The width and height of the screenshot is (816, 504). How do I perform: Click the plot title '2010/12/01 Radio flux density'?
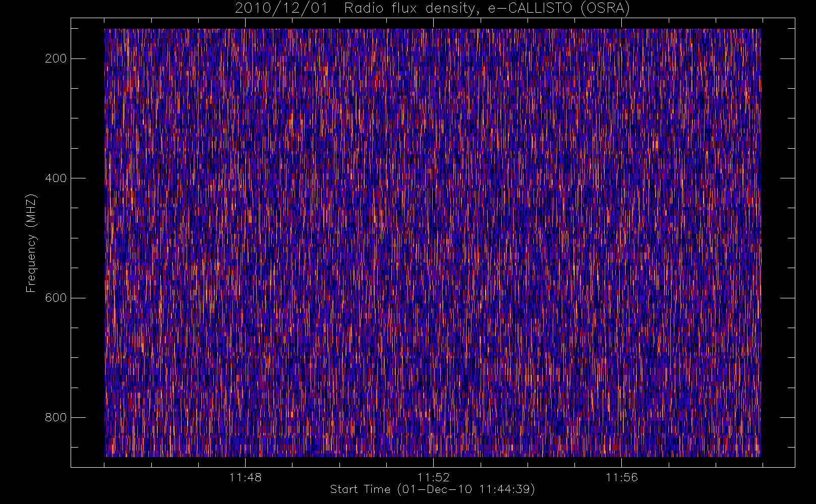(433, 9)
